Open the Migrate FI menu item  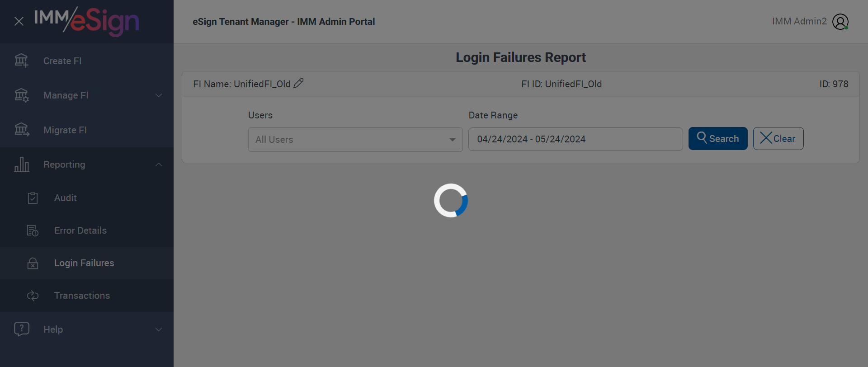point(65,130)
